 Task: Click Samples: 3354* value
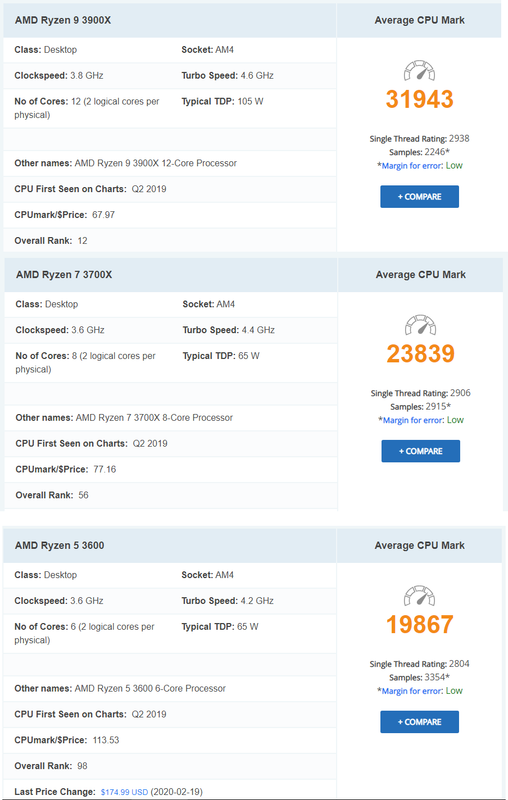point(419,678)
